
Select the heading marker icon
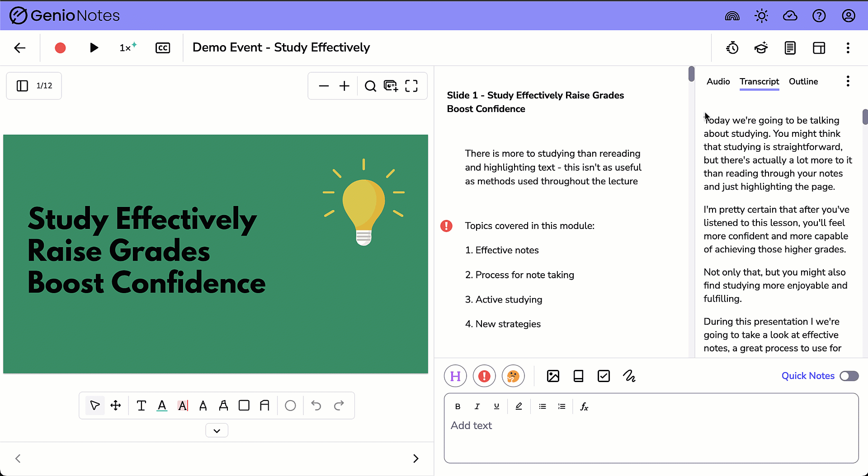pyautogui.click(x=455, y=376)
